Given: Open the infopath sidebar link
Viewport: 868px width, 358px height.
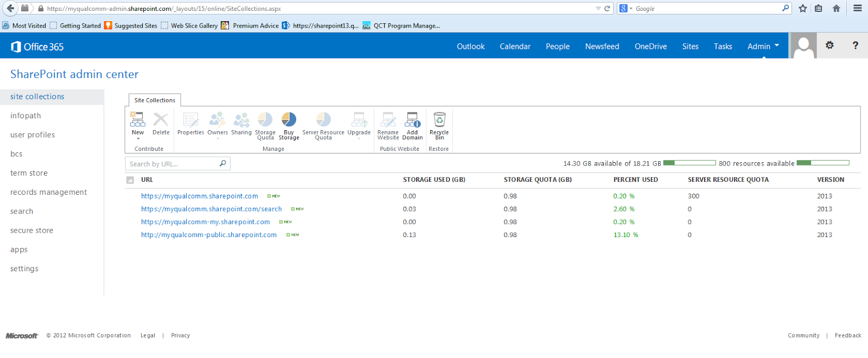Looking at the screenshot, I should point(25,116).
